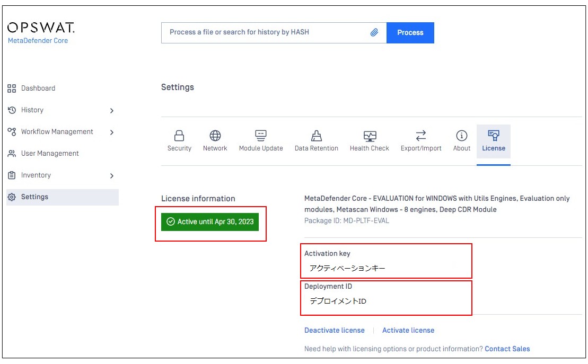The image size is (588, 364).
Task: Click the Dashboard grid icon
Action: (12, 88)
